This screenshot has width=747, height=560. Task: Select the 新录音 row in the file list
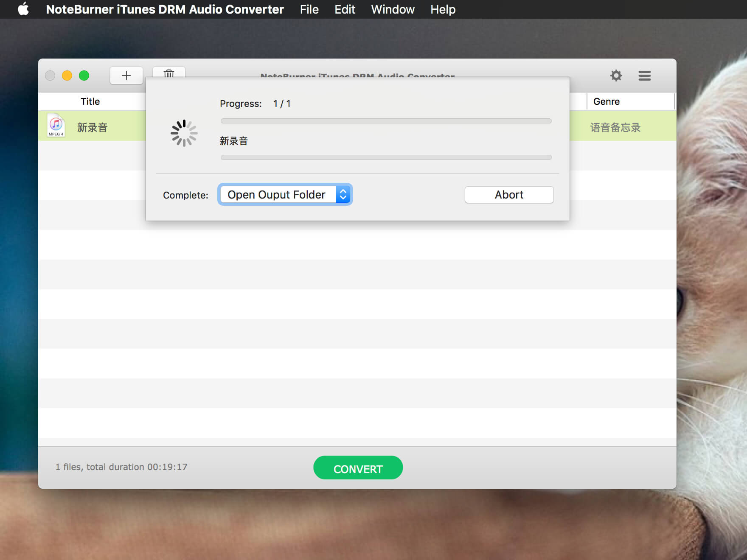click(92, 126)
